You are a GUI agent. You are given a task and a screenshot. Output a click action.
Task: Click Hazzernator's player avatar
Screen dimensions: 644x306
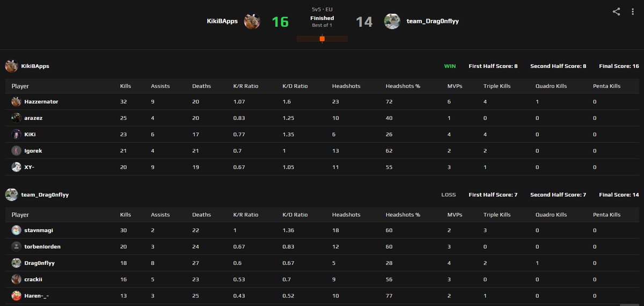click(17, 101)
